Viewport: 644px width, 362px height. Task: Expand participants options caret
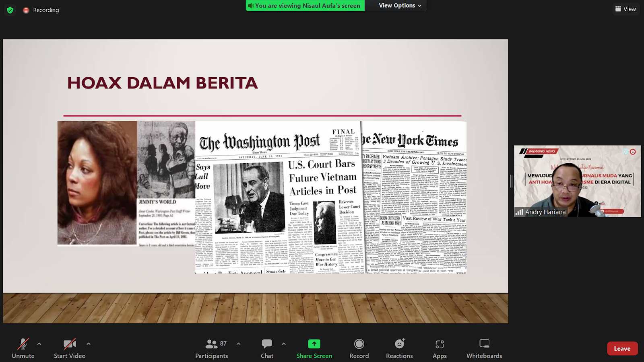point(238,344)
